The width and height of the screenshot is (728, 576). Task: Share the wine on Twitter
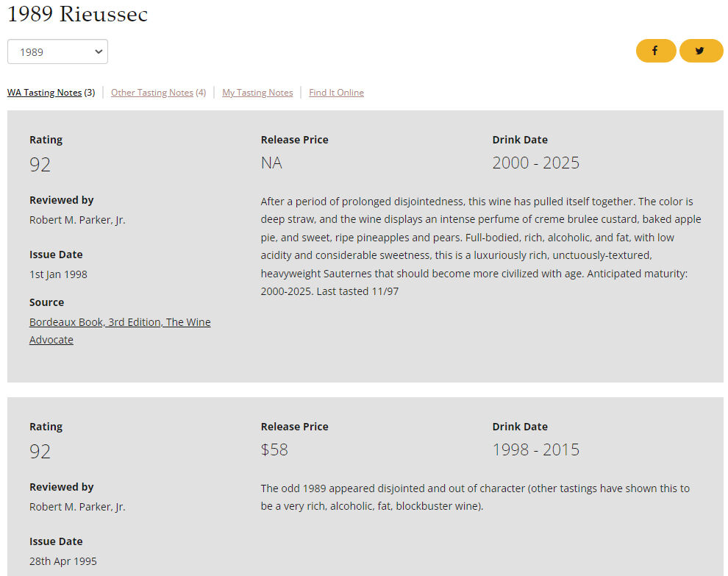700,51
